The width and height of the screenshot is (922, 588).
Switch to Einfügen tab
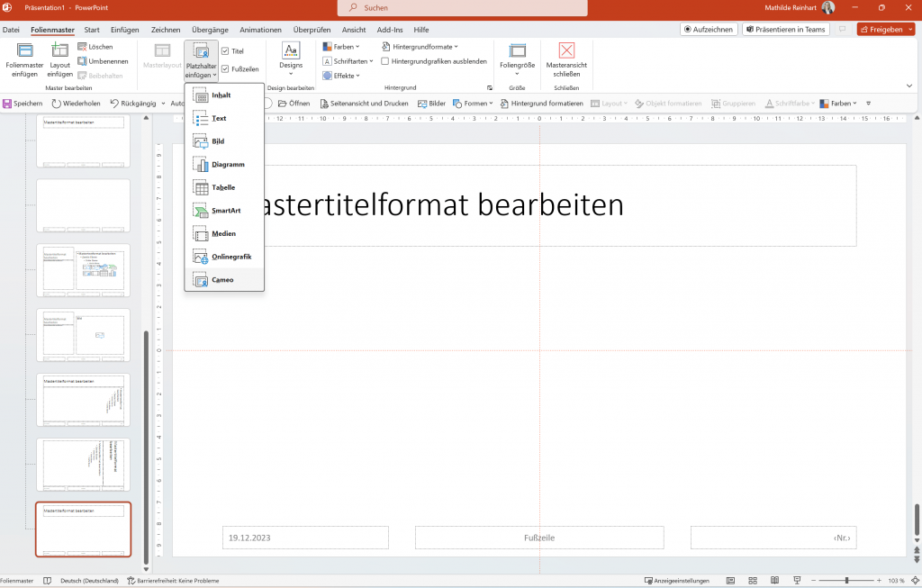[x=124, y=30]
